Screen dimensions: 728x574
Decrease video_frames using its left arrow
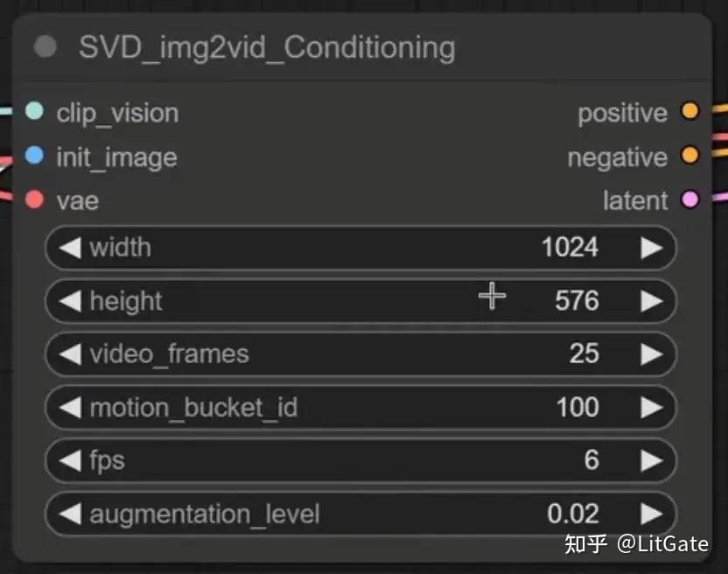[70, 353]
